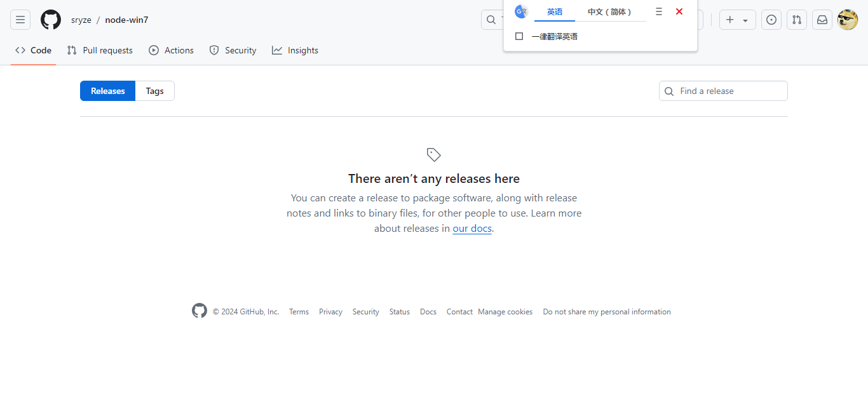This screenshot has width=868, height=409.
Task: Open translate popup options menu icon
Action: click(x=659, y=11)
